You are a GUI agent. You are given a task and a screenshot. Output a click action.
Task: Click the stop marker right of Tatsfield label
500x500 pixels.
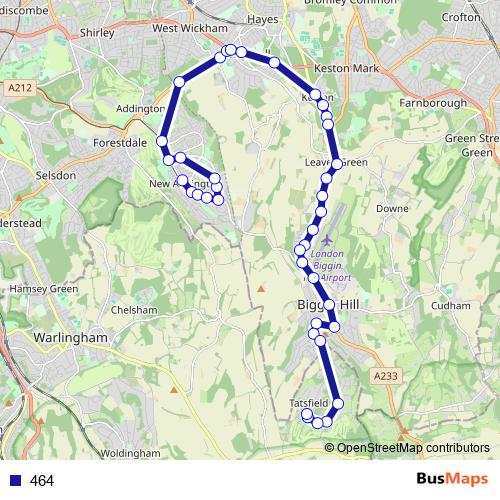(338, 404)
